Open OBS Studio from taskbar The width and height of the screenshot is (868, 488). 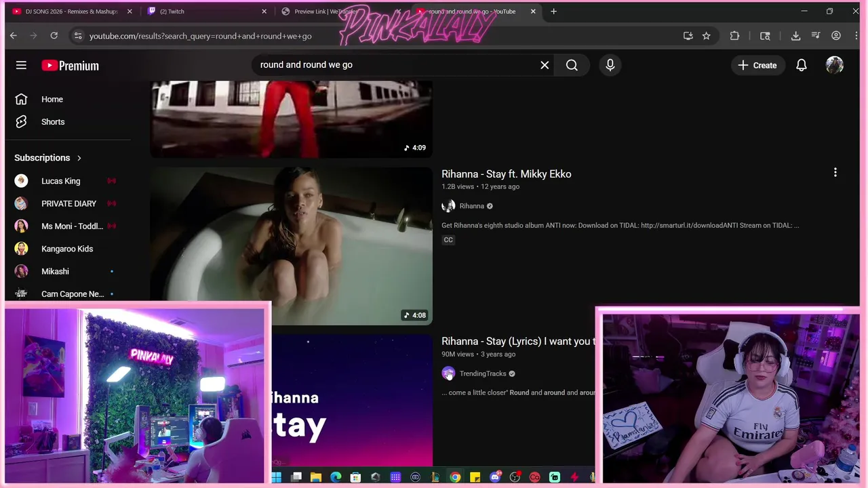click(515, 478)
